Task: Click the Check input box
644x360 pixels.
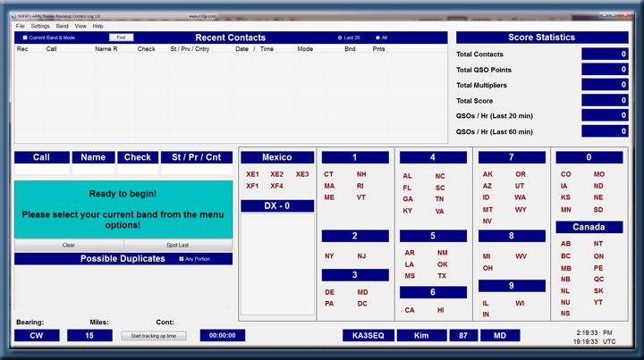Action: [x=138, y=170]
